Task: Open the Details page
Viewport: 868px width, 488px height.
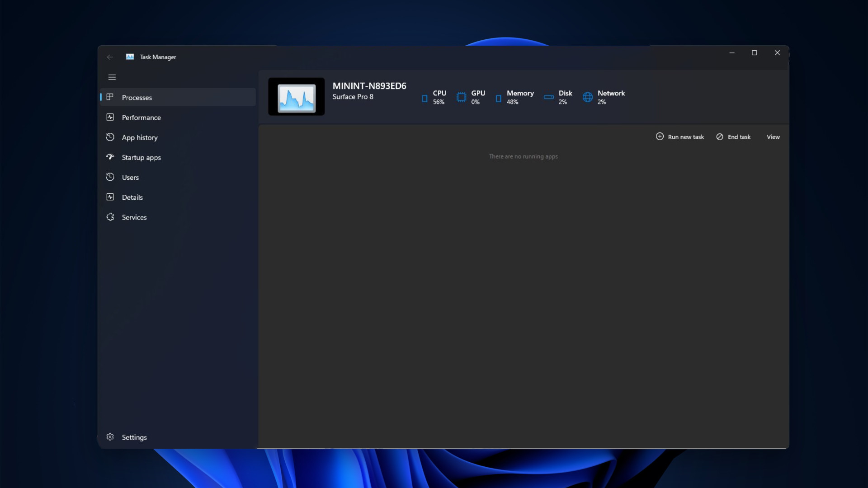Action: click(132, 197)
